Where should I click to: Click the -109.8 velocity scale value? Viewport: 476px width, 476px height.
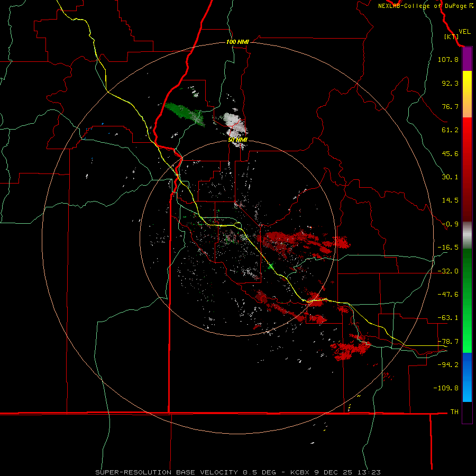click(x=446, y=388)
